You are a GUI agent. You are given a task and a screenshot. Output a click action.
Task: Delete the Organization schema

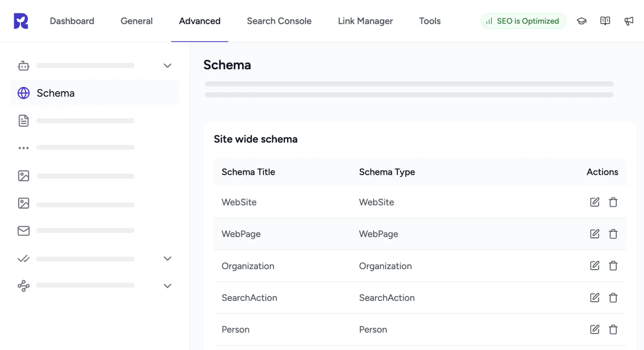point(613,266)
